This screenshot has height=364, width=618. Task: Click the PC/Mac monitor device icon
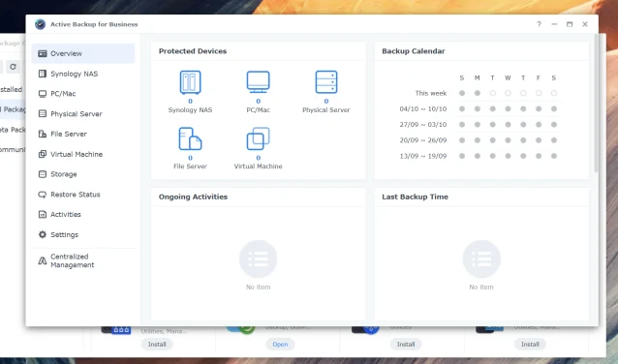[259, 82]
